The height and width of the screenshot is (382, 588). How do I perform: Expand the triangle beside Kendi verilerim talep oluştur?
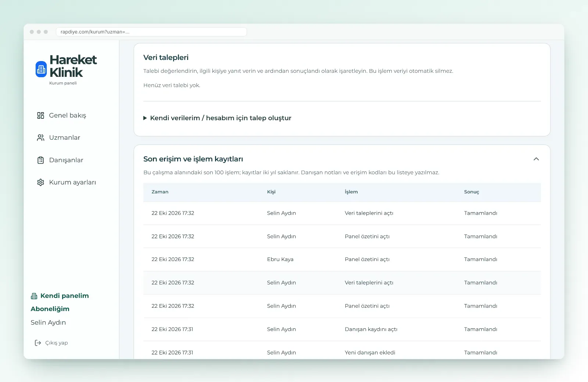[x=145, y=118]
